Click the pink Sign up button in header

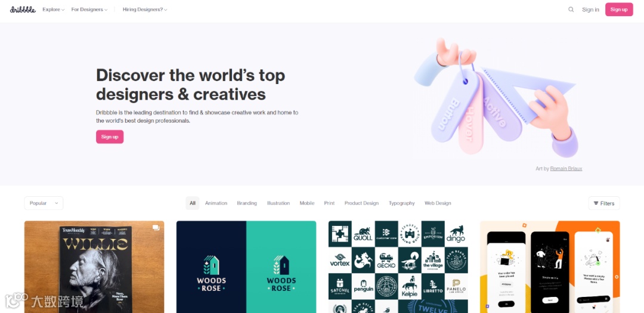[619, 10]
